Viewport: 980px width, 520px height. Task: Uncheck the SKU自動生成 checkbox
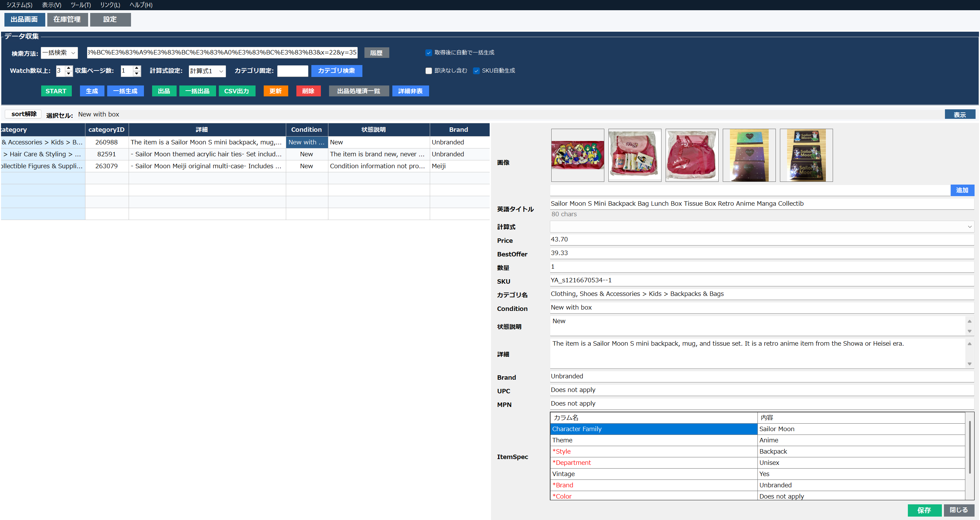[476, 71]
